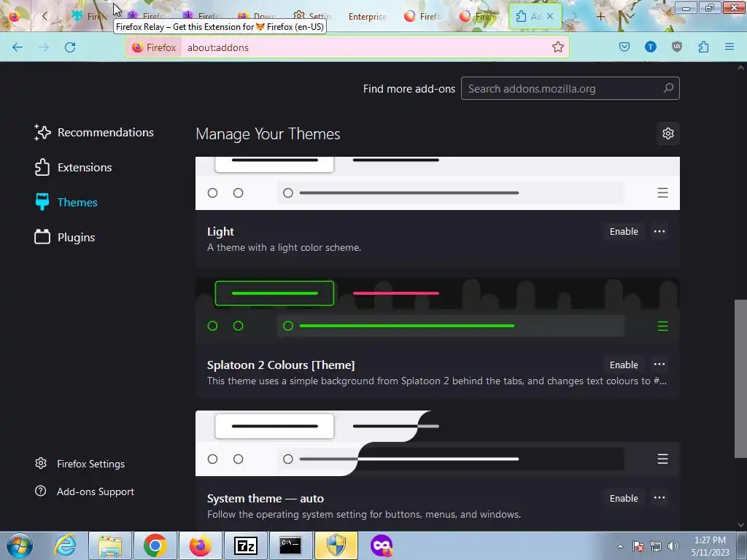Open Windows Explorer from the taskbar
The height and width of the screenshot is (560, 747).
point(110,545)
